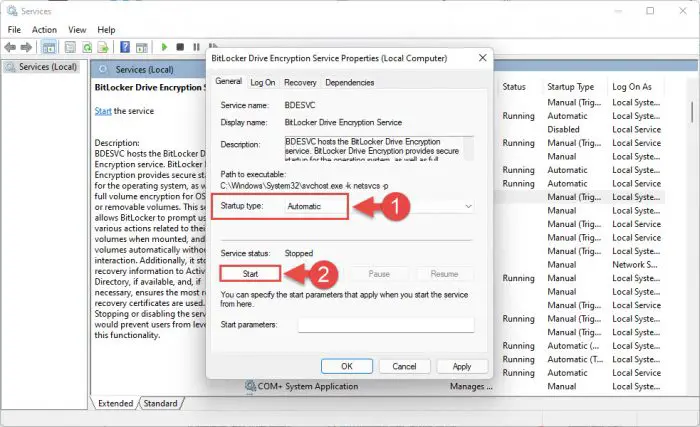Toggle the Show/Hide Console Tree toolbar icon
Viewport: 700px width, 427px height.
pyautogui.click(x=49, y=47)
